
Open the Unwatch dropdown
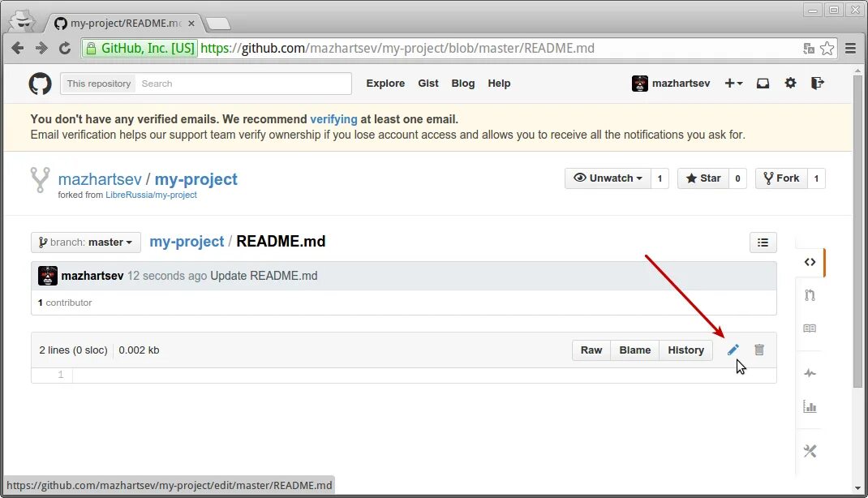click(608, 178)
